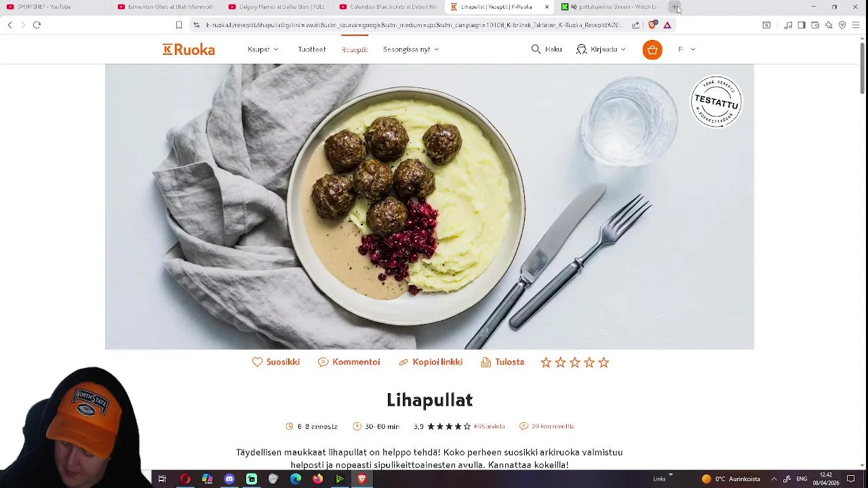
Task: Expand the Kaupat dropdown menu
Action: tap(263, 49)
